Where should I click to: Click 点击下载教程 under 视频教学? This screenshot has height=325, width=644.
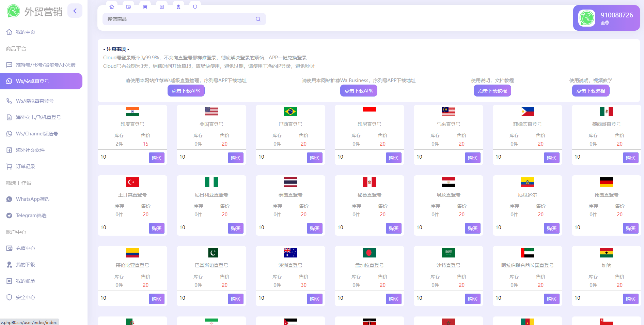[x=591, y=91]
